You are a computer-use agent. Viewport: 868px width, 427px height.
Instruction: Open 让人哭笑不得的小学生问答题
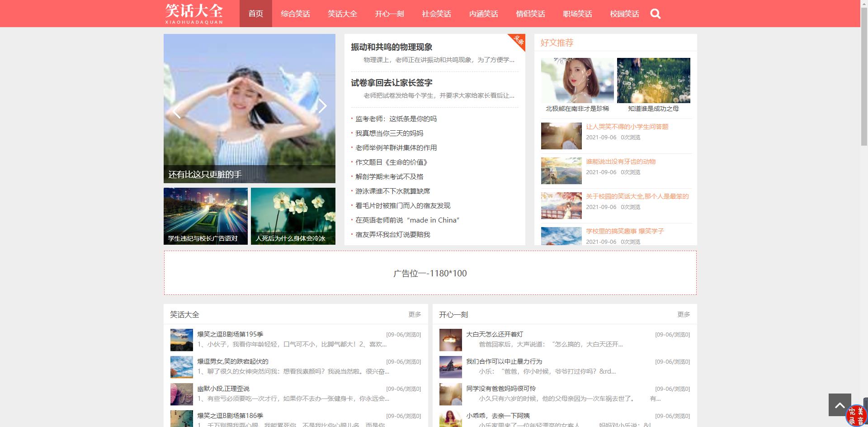(627, 127)
